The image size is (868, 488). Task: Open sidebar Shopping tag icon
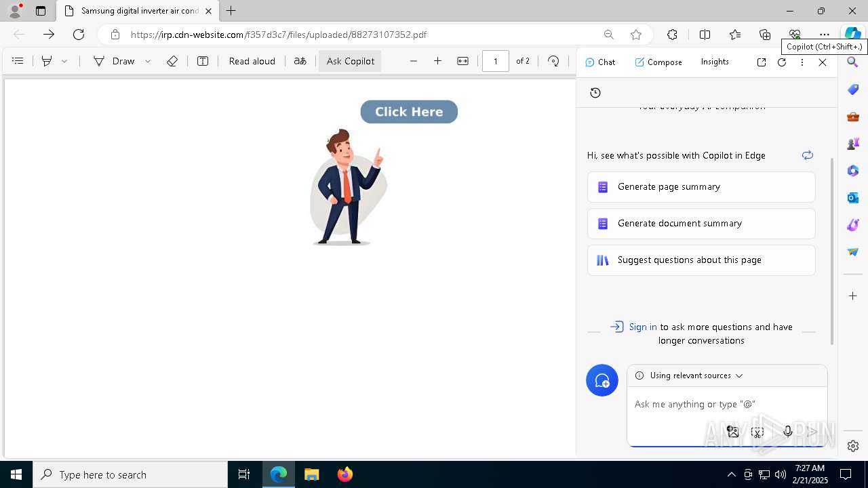[x=853, y=89]
